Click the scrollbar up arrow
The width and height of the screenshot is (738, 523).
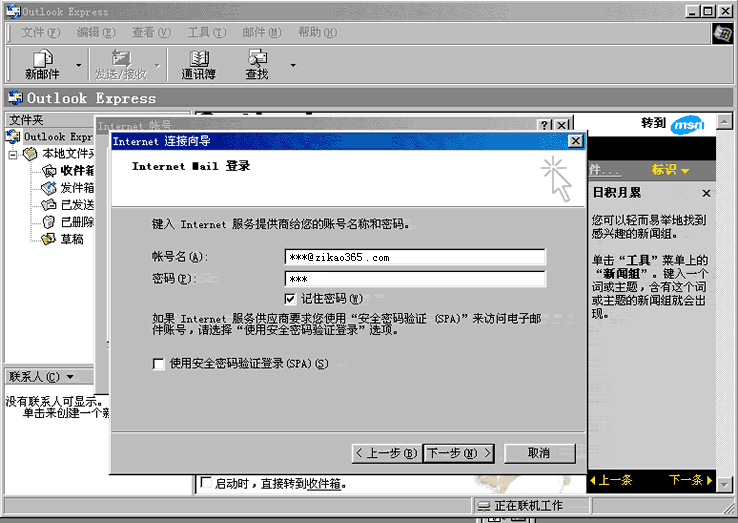(724, 122)
